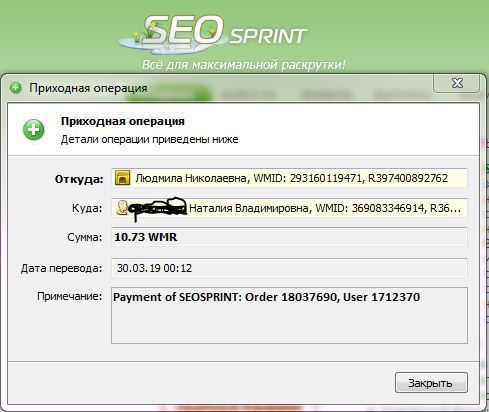The height and width of the screenshot is (412, 489).
Task: Click the small green plus in title bar
Action: pos(16,88)
